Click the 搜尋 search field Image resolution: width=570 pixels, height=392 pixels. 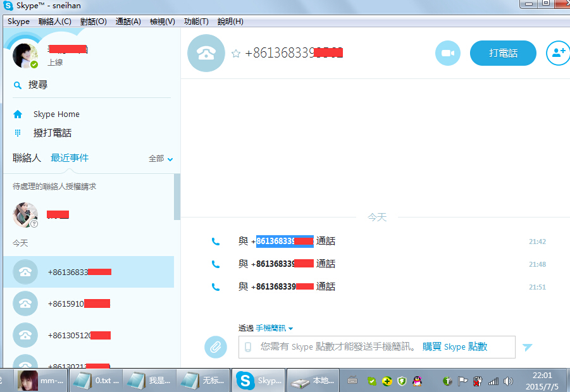pos(38,85)
